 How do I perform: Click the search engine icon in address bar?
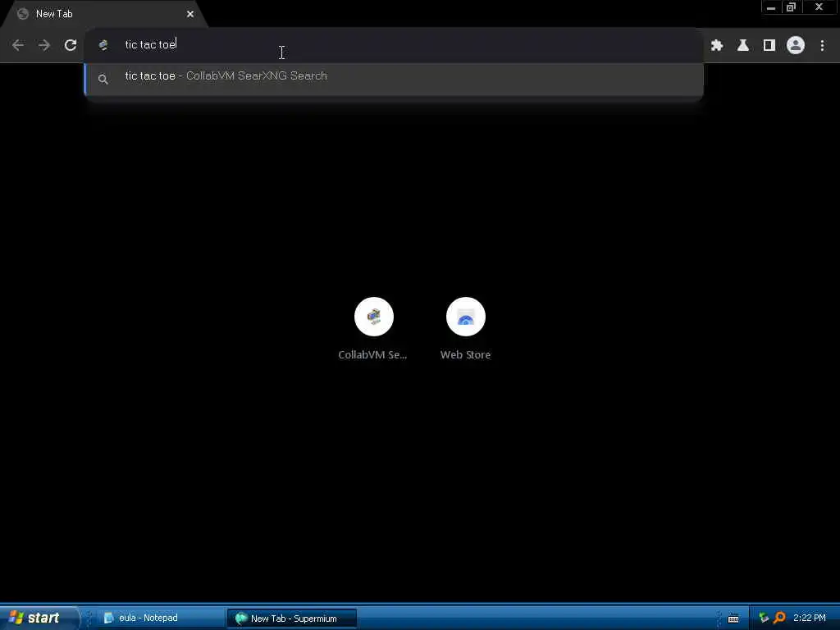pyautogui.click(x=103, y=45)
